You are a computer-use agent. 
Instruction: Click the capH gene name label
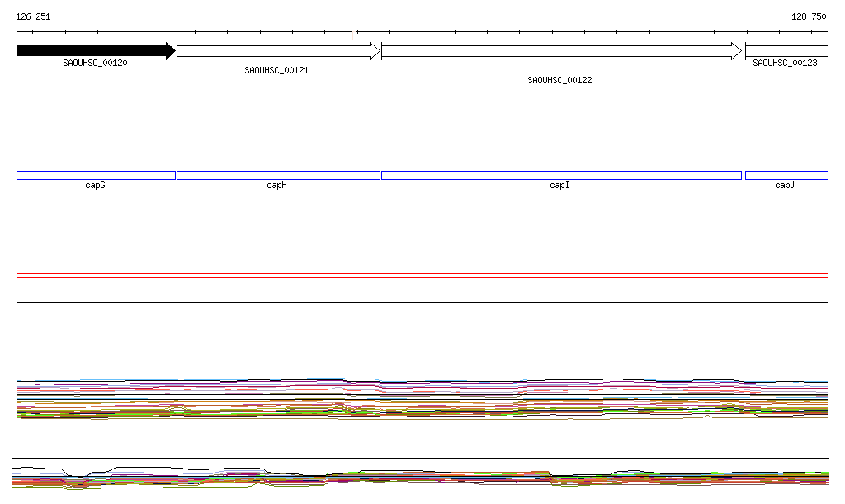pyautogui.click(x=276, y=186)
